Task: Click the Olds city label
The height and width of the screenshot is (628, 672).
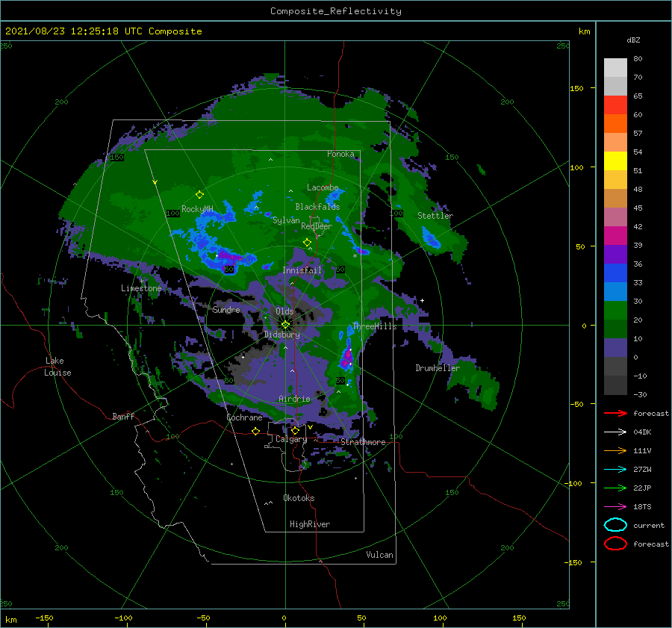Action: point(284,311)
